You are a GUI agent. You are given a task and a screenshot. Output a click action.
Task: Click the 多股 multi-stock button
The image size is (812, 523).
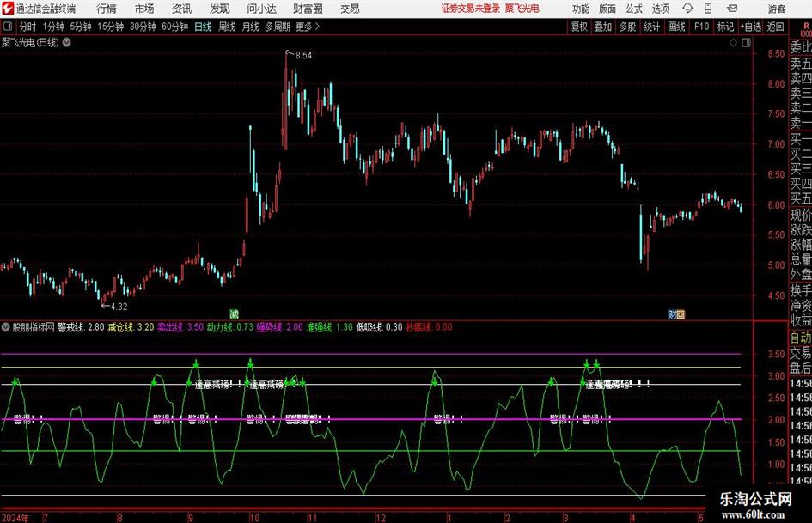coord(627,27)
